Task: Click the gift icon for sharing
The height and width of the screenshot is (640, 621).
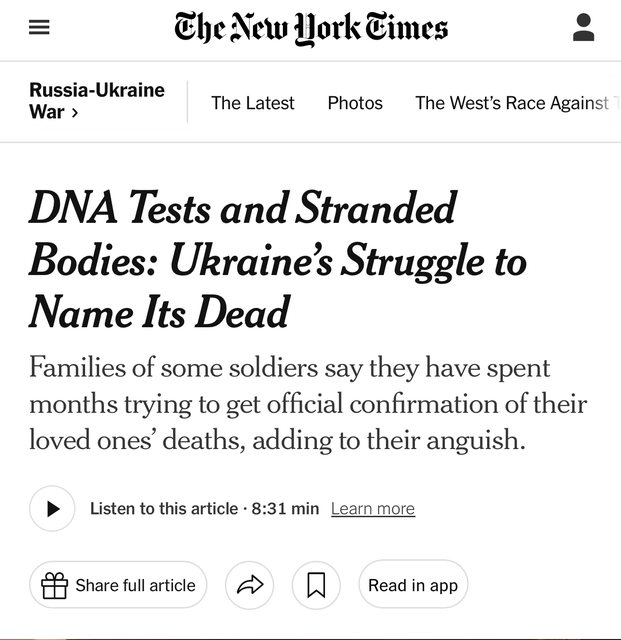Action: click(54, 585)
